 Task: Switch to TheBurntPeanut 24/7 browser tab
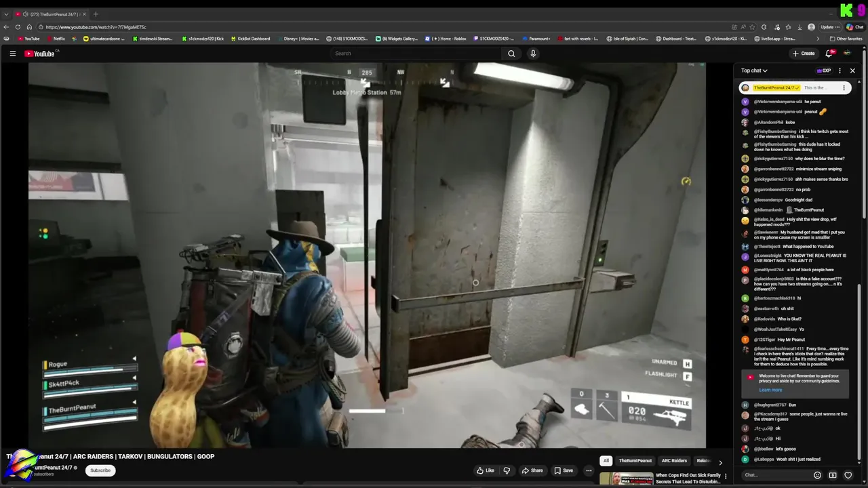[x=51, y=14]
